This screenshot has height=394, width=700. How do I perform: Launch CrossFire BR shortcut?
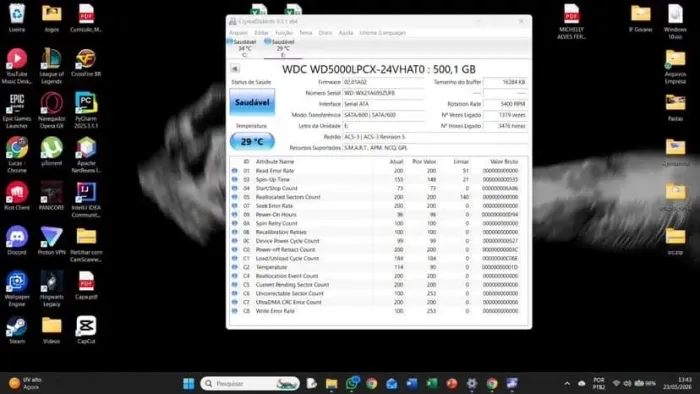click(x=86, y=62)
